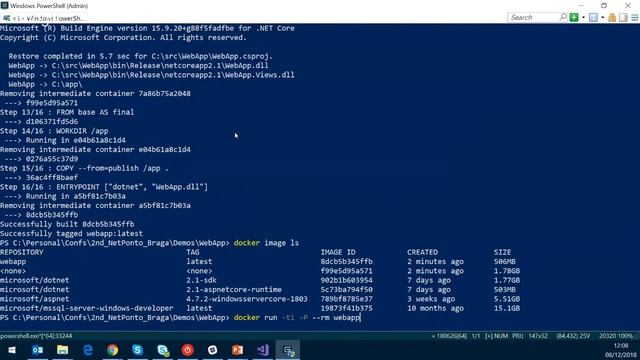Click the microsoft/aspnet repository row
This screenshot has width=640, height=360.
[35, 299]
